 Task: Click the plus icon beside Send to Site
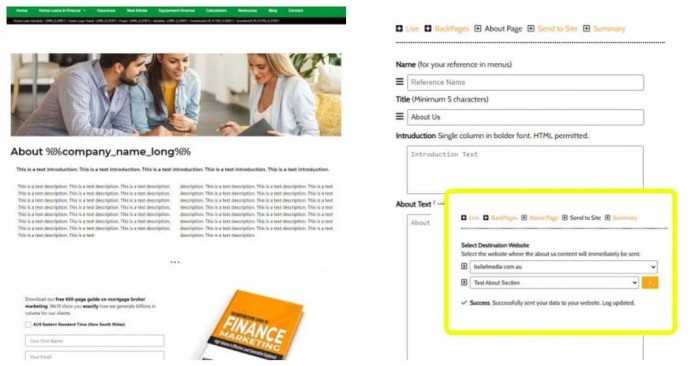point(531,29)
